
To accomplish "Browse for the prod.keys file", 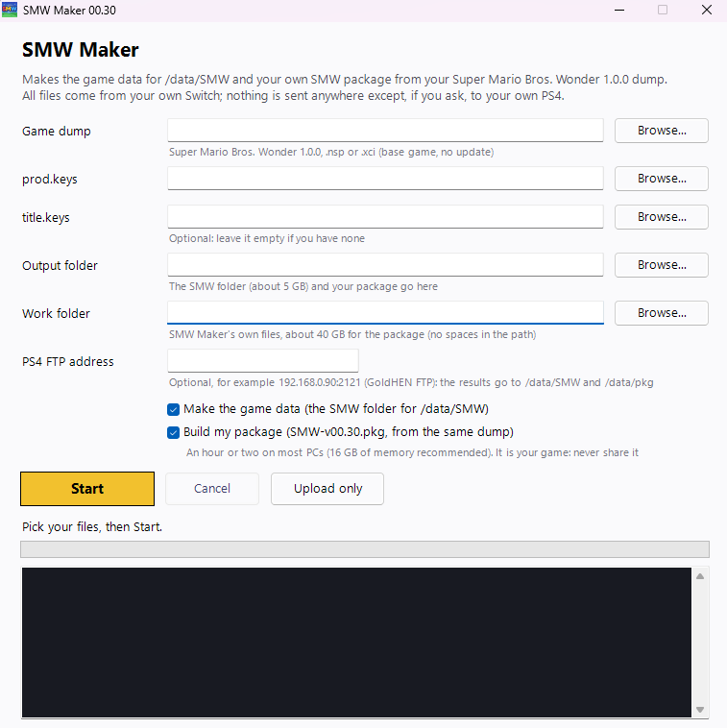I will click(x=662, y=179).
